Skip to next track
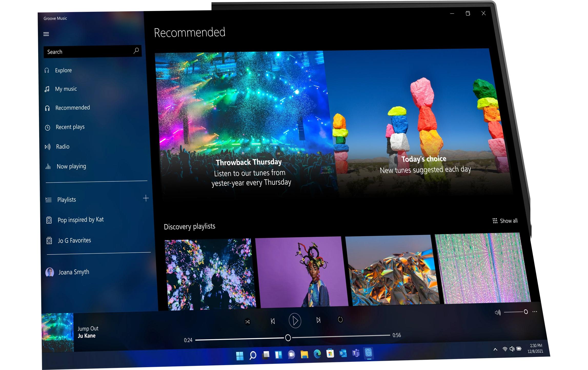 (x=318, y=320)
